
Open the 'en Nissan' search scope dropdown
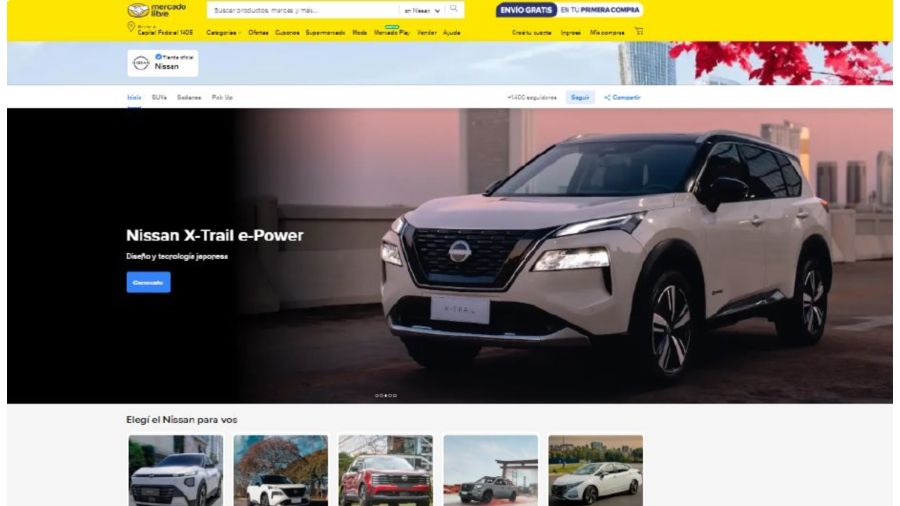tap(422, 10)
